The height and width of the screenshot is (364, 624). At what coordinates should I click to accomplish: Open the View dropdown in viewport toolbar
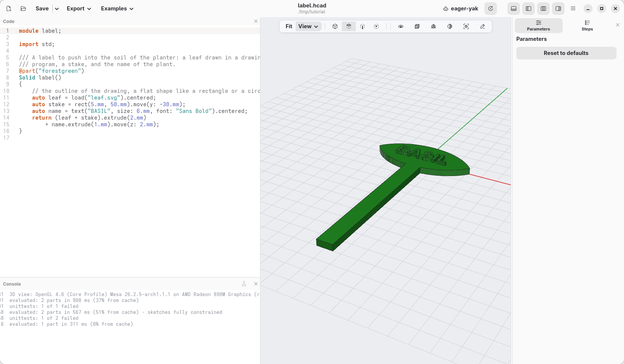(x=308, y=26)
